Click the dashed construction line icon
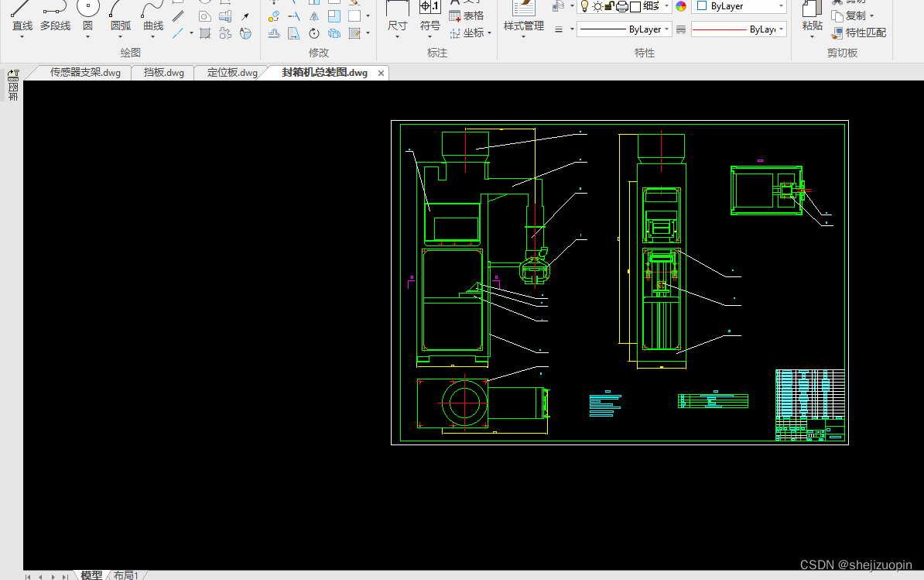The width and height of the screenshot is (924, 580). 178,33
